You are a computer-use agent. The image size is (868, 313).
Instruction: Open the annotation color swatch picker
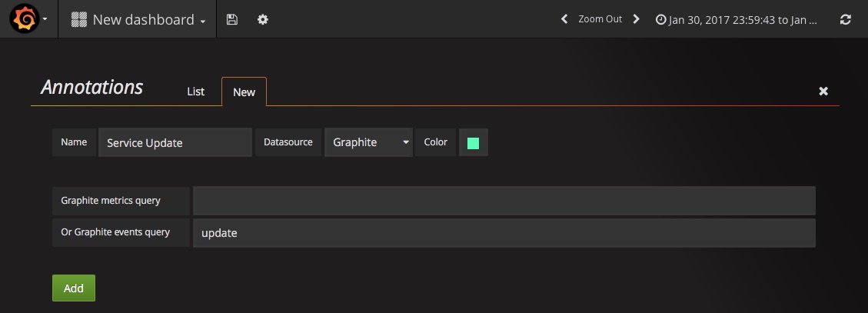[x=474, y=143]
